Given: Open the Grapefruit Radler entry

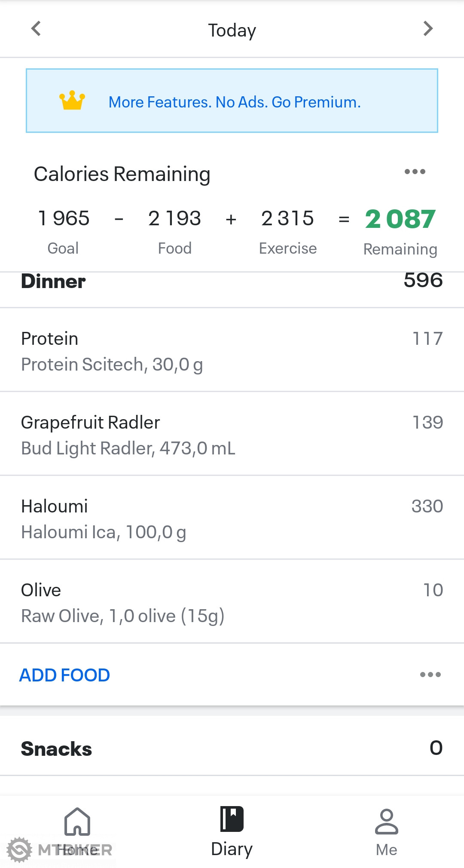Looking at the screenshot, I should 232,435.
